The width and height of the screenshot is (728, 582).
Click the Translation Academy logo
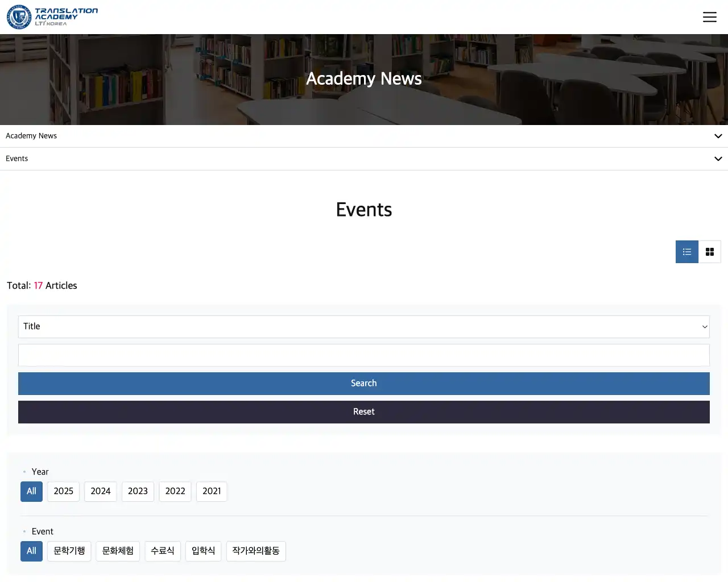point(52,17)
